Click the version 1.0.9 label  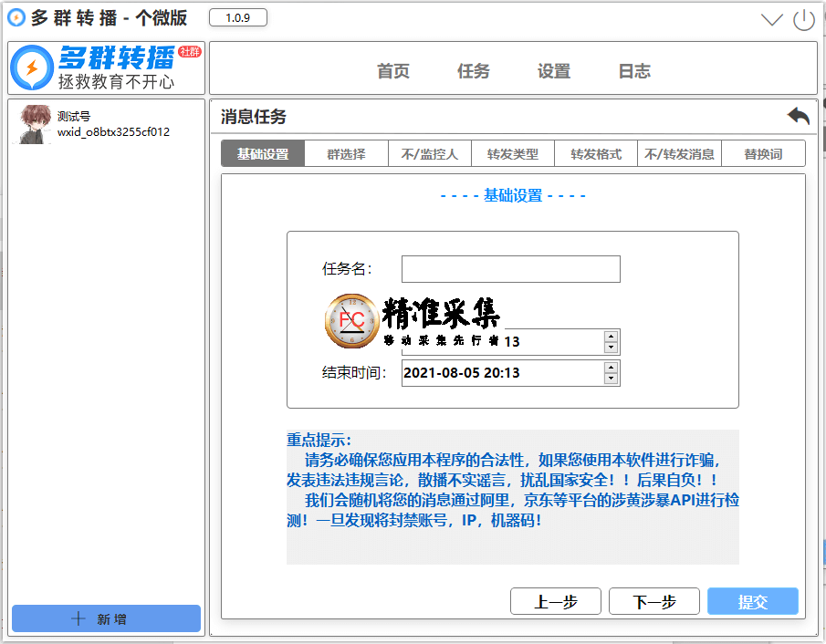238,17
